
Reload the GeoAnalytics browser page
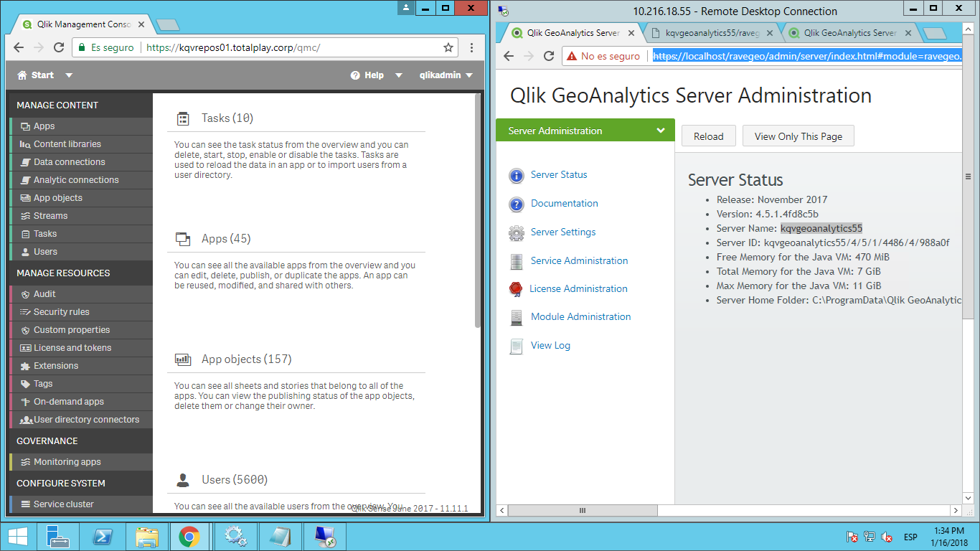[x=549, y=56]
